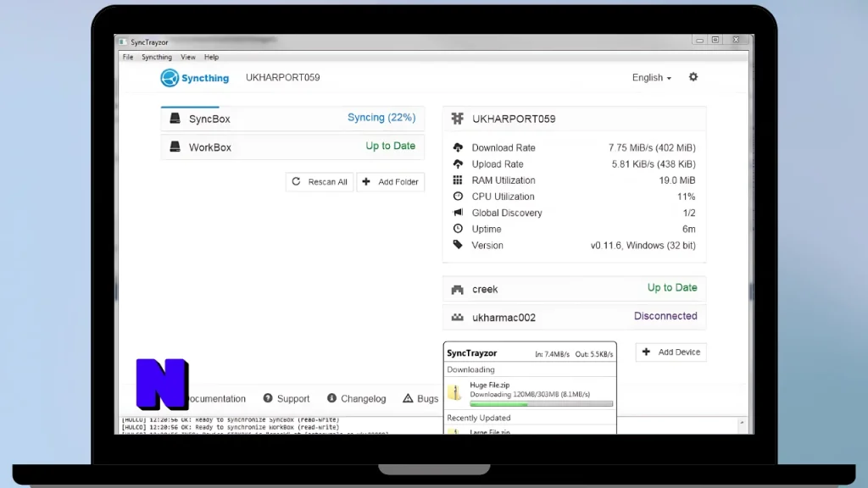This screenshot has width=868, height=488.
Task: Click the UKHARPORT059 name in the header
Action: click(x=283, y=77)
